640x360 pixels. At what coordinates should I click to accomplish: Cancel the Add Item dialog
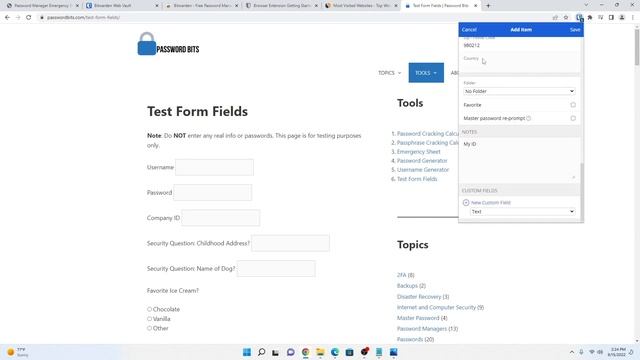tap(469, 29)
